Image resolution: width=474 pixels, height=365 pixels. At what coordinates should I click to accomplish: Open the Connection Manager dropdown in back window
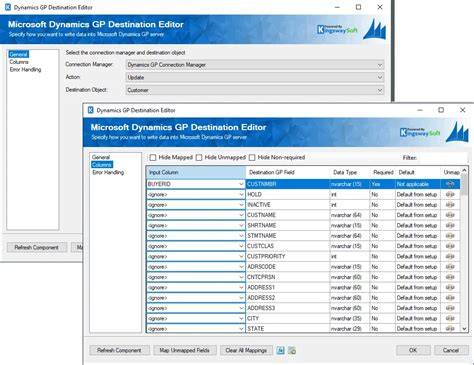coord(255,65)
